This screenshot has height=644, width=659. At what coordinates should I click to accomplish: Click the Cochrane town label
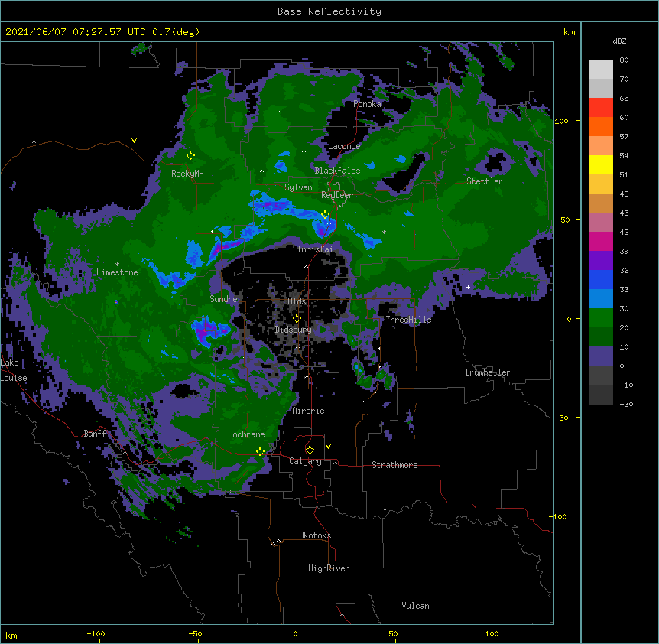tap(246, 434)
